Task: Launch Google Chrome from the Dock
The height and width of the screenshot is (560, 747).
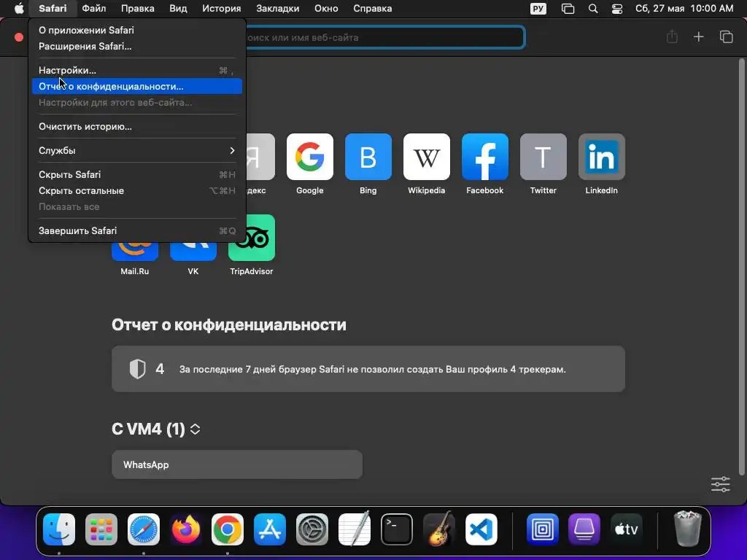Action: (228, 529)
